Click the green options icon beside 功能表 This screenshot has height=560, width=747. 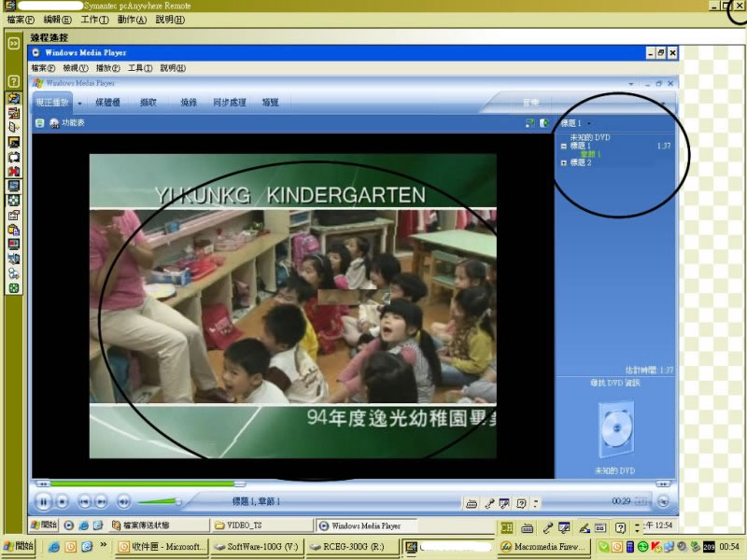click(40, 123)
